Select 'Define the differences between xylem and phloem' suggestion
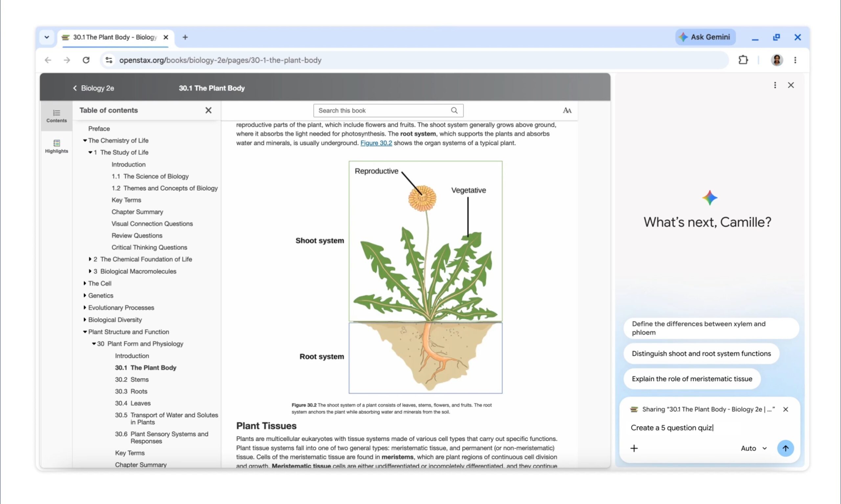 pyautogui.click(x=711, y=328)
